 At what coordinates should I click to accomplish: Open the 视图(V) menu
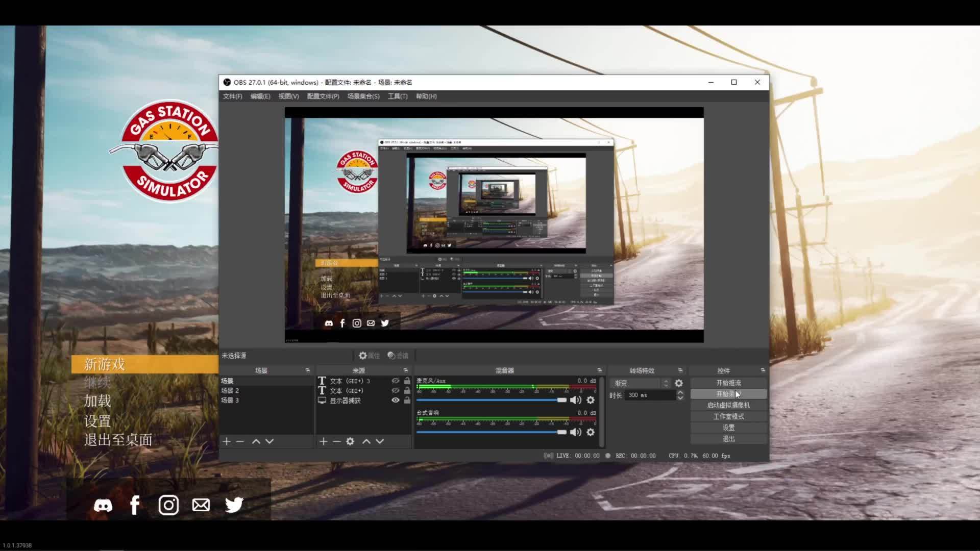(288, 96)
